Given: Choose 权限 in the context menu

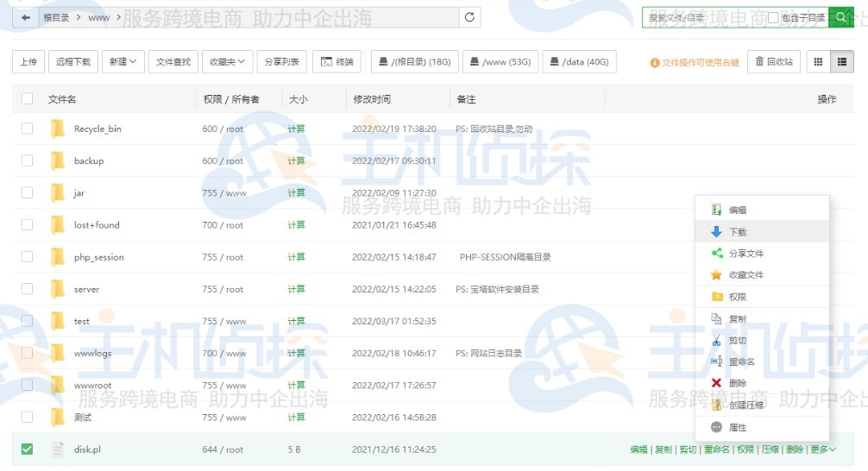Looking at the screenshot, I should 762,297.
